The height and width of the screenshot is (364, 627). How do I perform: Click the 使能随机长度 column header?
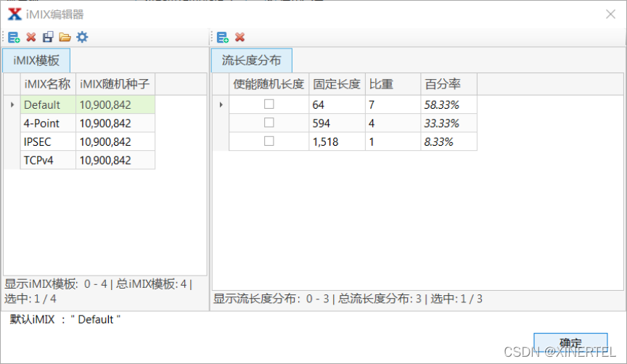(x=269, y=84)
